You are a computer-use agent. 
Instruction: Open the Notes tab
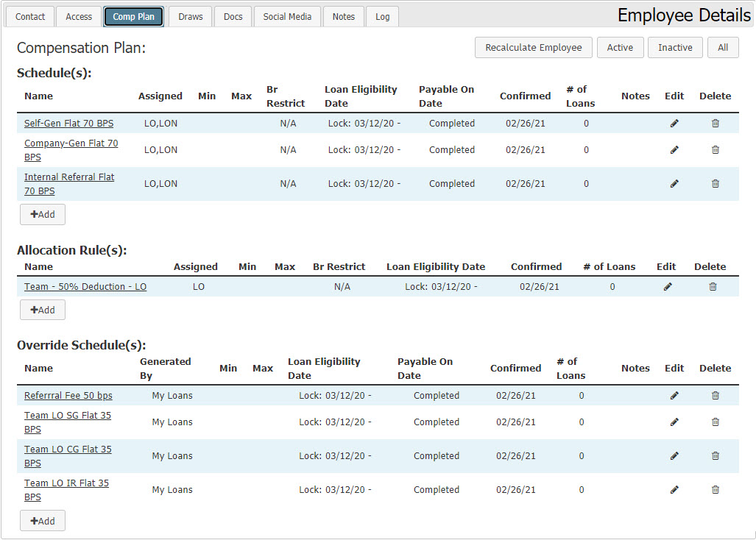pos(343,16)
